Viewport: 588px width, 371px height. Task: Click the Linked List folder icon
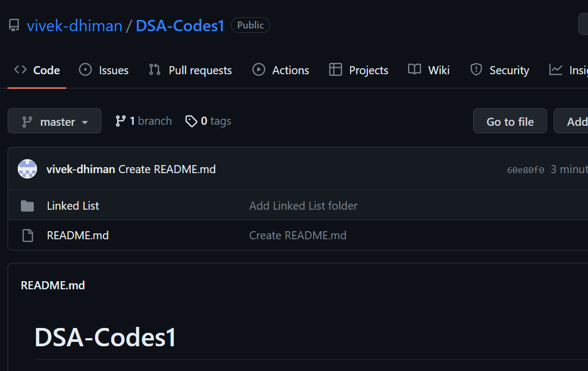[27, 206]
